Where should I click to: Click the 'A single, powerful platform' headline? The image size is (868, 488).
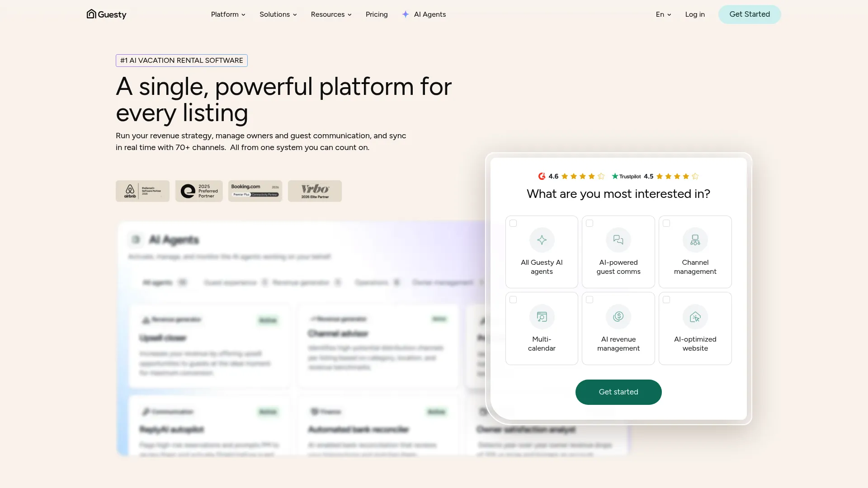pos(284,99)
